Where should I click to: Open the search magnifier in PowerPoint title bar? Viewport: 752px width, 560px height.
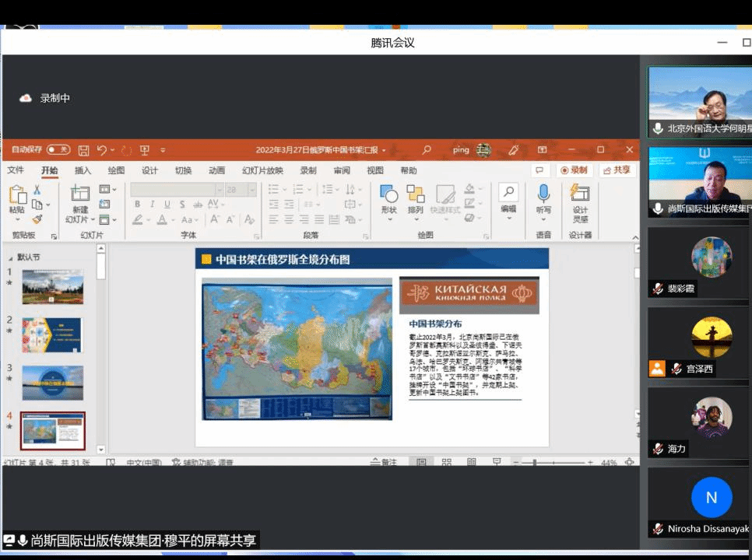(427, 150)
